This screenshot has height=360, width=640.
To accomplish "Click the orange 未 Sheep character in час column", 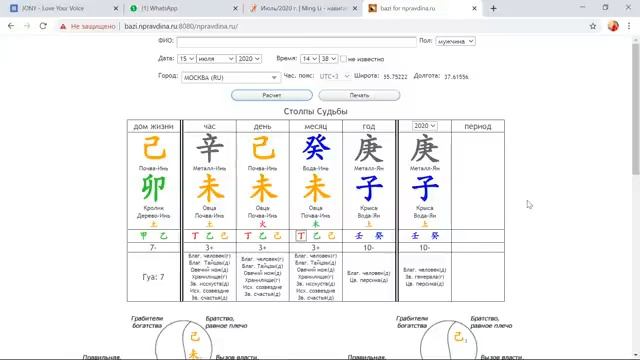I will 210,188.
